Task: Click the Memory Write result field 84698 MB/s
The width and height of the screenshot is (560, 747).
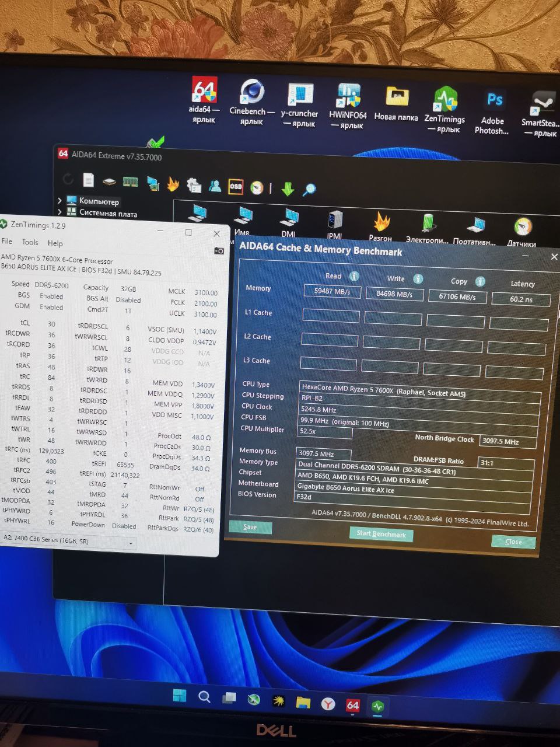Action: [x=394, y=294]
